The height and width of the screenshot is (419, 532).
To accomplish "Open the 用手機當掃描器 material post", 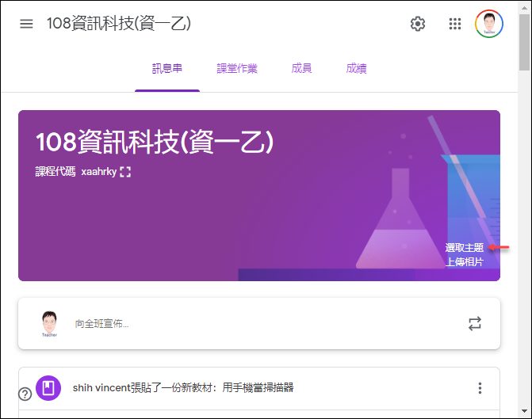I will pos(183,388).
